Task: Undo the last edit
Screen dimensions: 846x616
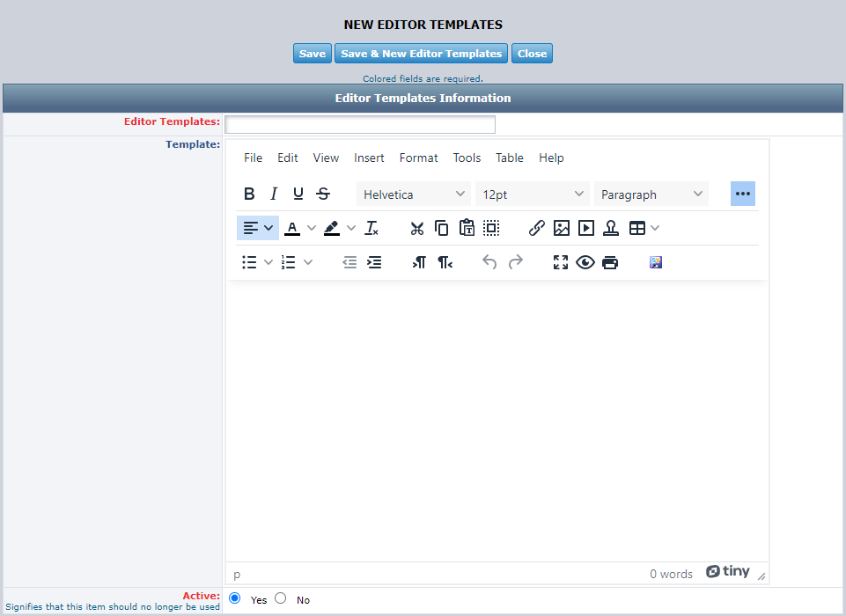Action: point(489,263)
